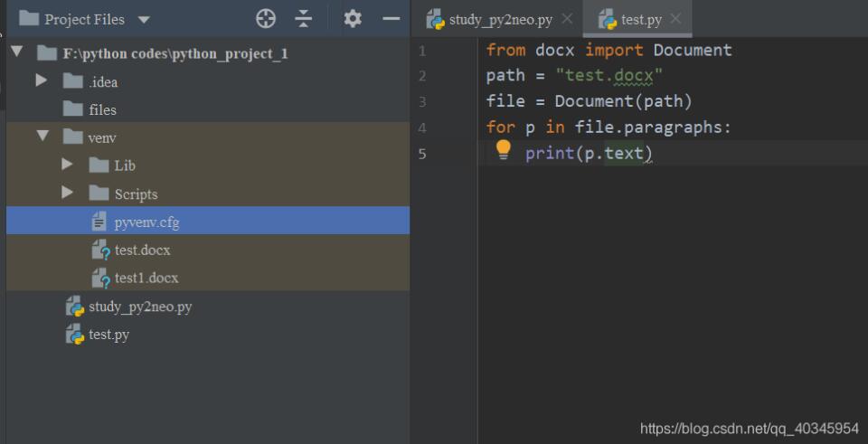The image size is (868, 444).
Task: Select the files folder in the tree
Action: point(102,109)
